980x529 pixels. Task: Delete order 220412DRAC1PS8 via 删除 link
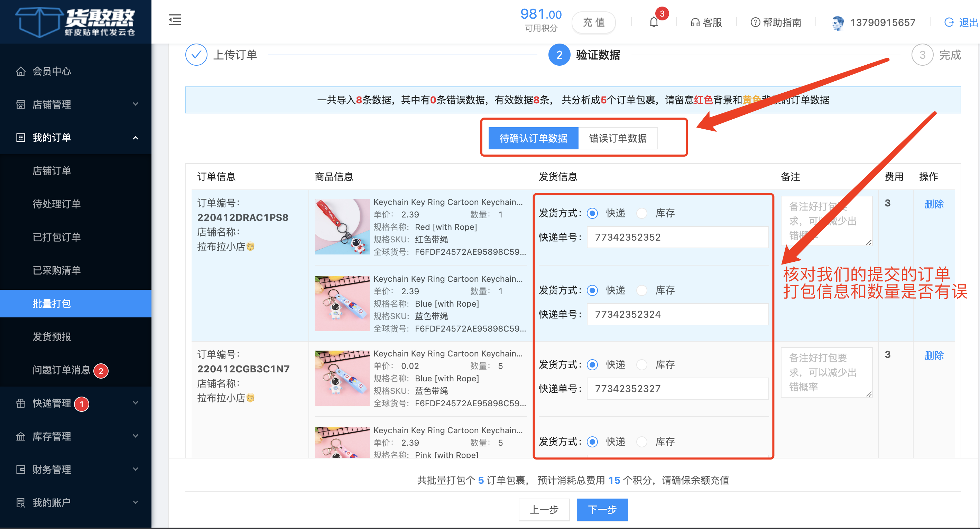coord(934,204)
